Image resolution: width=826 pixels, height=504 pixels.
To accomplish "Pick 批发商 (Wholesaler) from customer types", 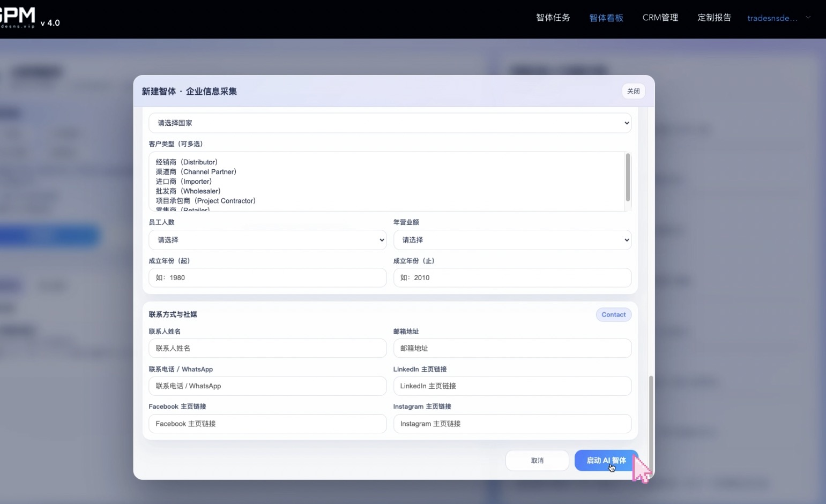I will tap(188, 191).
